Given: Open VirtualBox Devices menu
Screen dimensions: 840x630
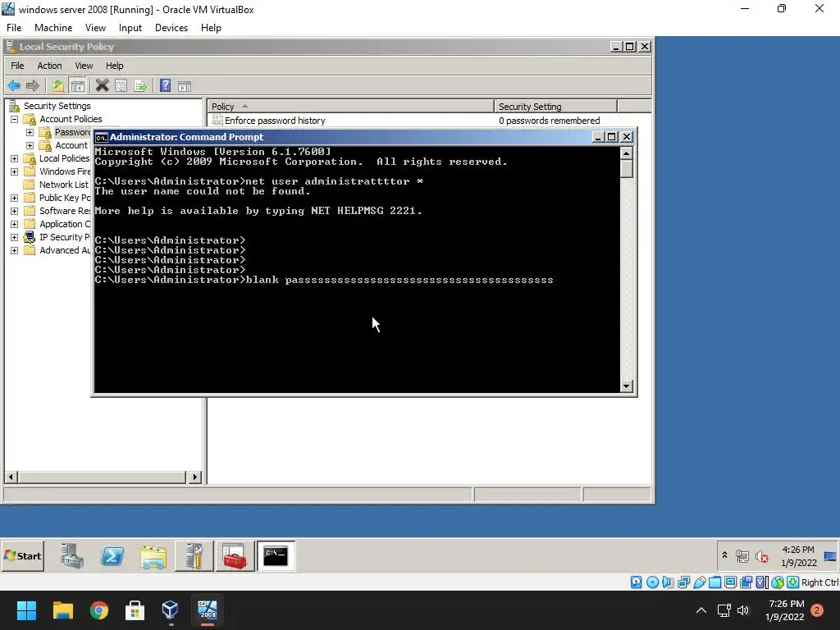Looking at the screenshot, I should click(x=171, y=28).
